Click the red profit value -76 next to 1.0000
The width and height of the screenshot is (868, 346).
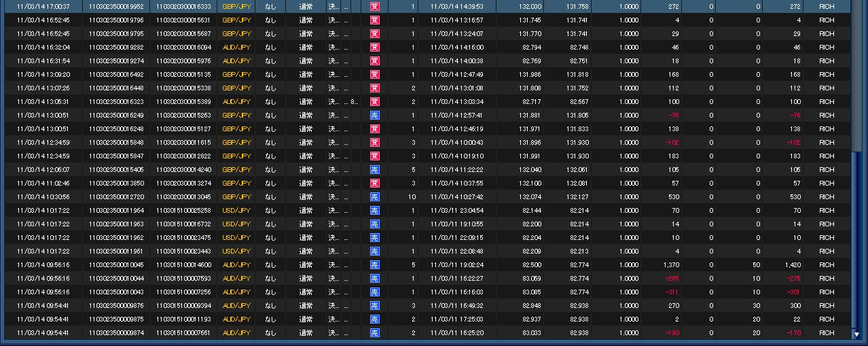(x=673, y=116)
